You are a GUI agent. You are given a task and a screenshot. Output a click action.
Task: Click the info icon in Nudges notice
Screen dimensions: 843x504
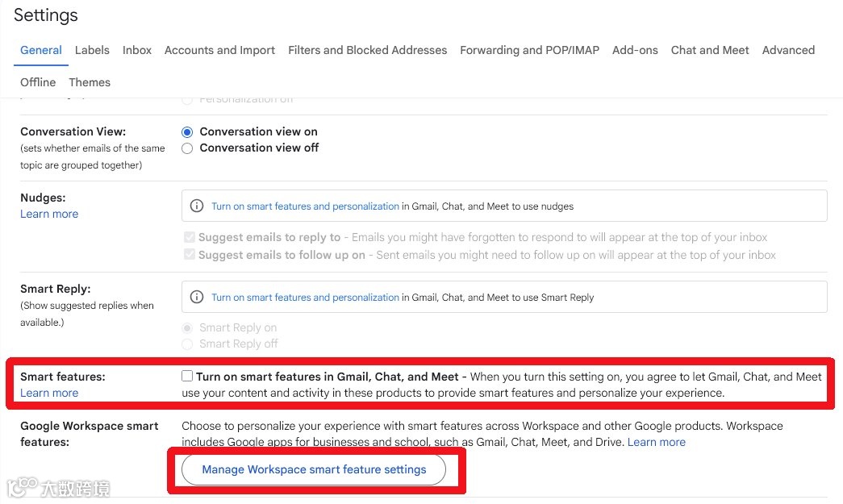coord(196,206)
